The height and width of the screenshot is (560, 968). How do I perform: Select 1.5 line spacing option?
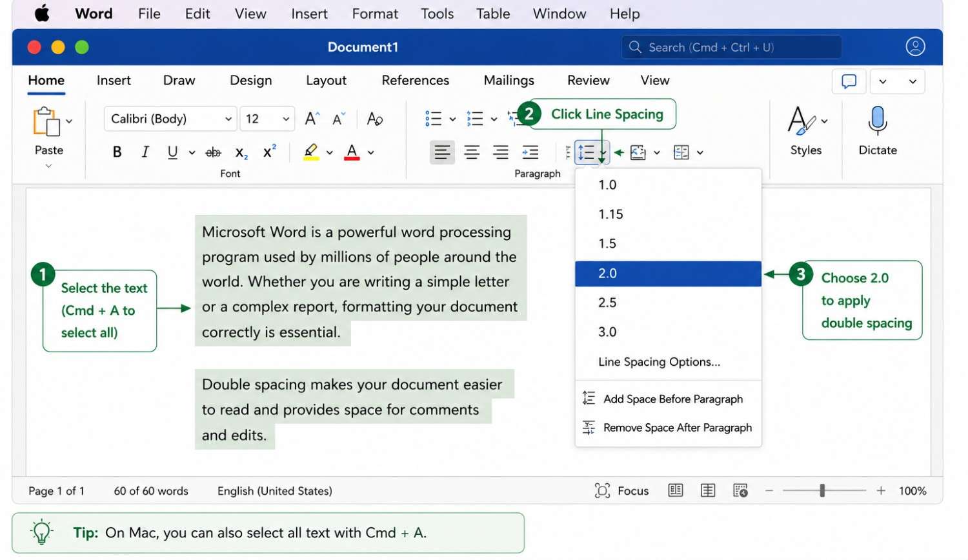click(x=668, y=244)
